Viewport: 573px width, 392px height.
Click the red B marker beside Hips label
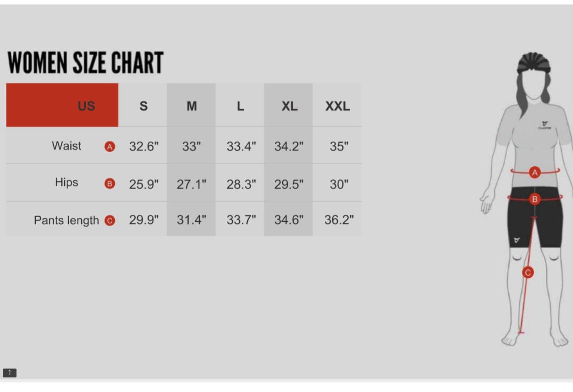click(110, 184)
